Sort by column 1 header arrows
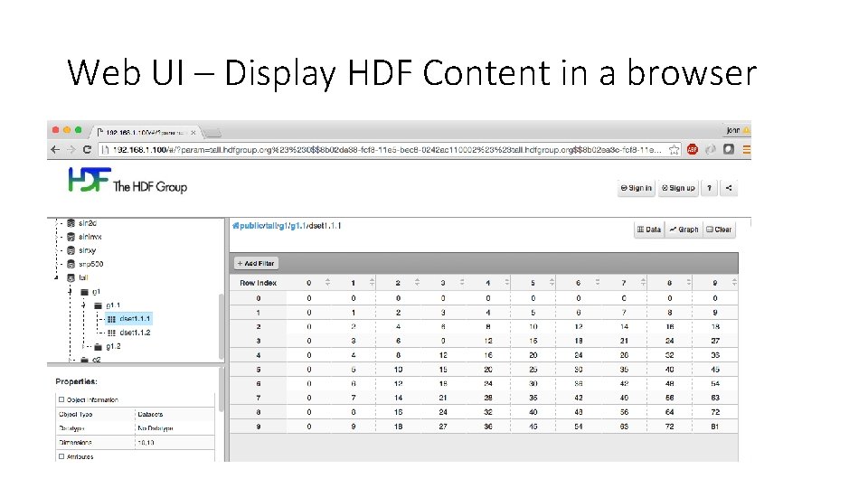868x488 pixels. point(372,282)
